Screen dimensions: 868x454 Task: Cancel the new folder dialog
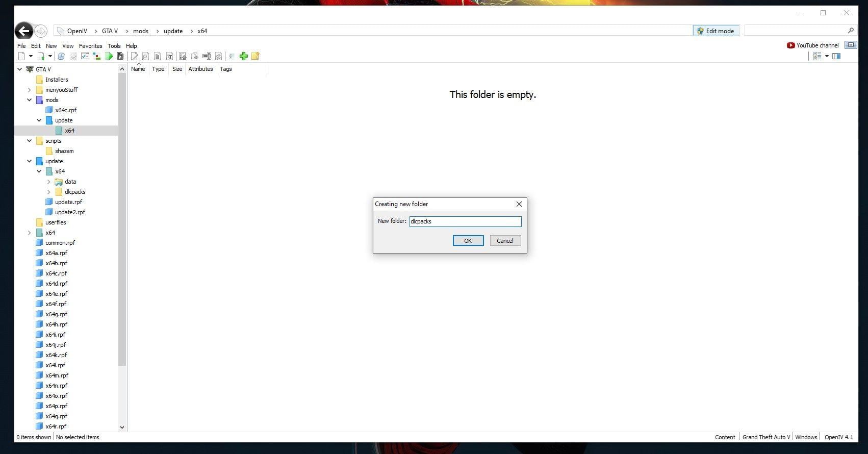pyautogui.click(x=505, y=241)
